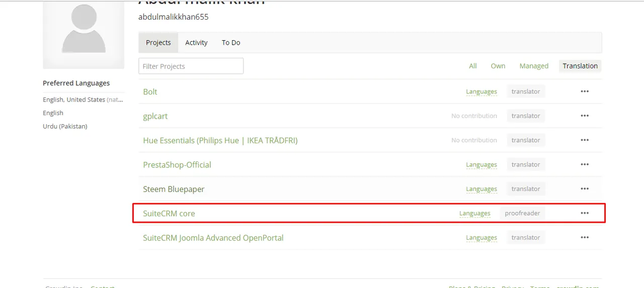The height and width of the screenshot is (288, 644).
Task: Switch to the Projects tab
Action: point(158,43)
